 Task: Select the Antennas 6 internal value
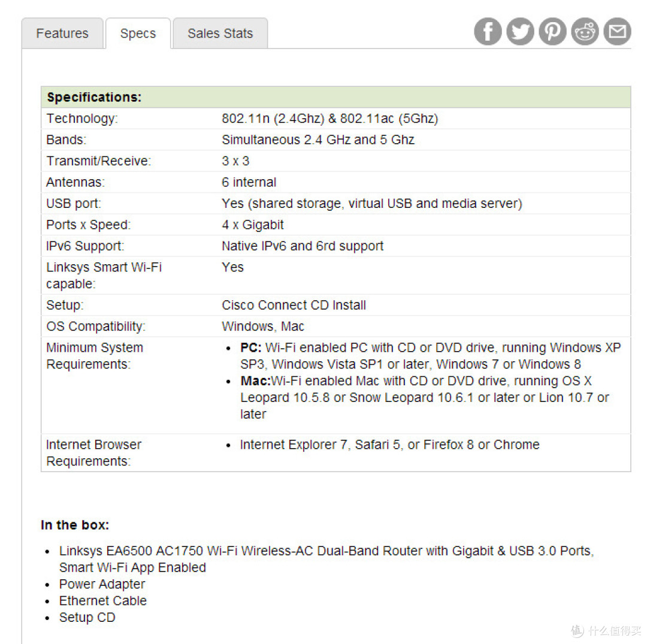click(x=249, y=182)
